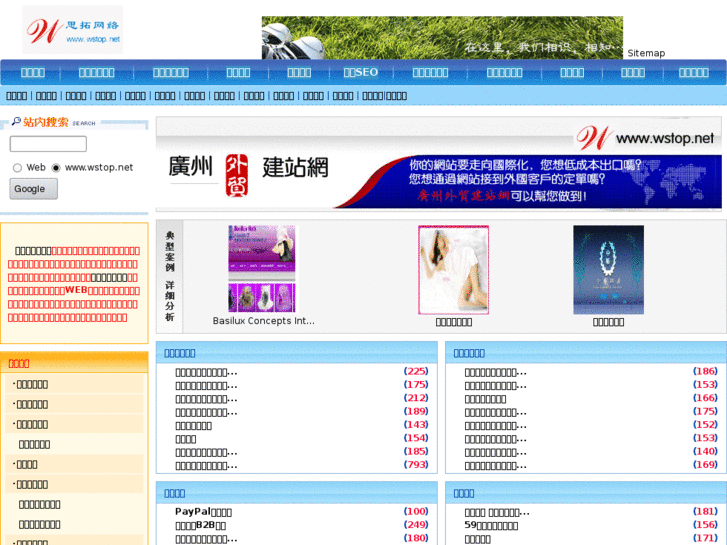Viewport: 727px width, 545px height.
Task: Click the red 外貿 seal icon in the banner
Action: (x=236, y=176)
